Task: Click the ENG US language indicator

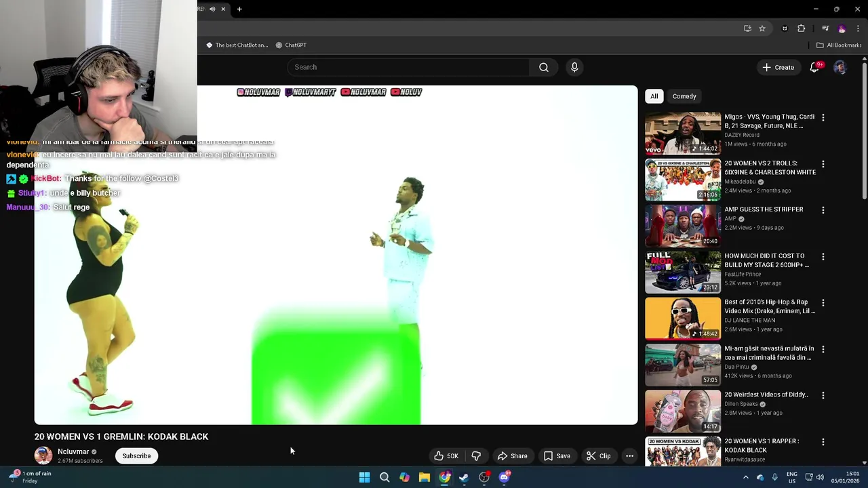Action: tap(791, 477)
